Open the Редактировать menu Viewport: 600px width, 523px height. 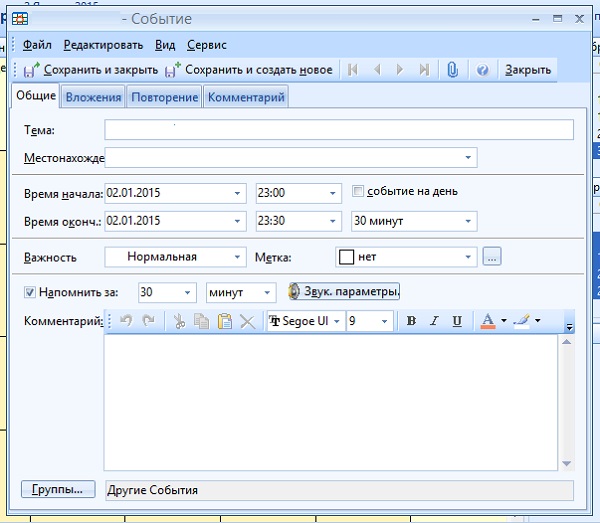[x=103, y=45]
